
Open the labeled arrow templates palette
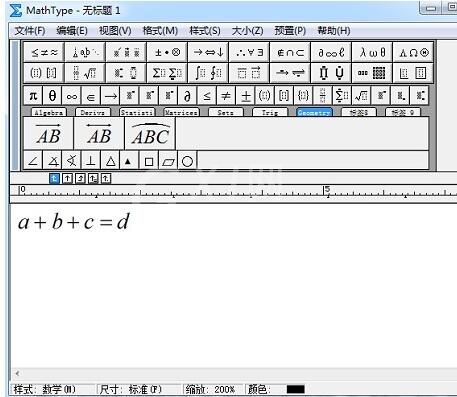pos(290,73)
